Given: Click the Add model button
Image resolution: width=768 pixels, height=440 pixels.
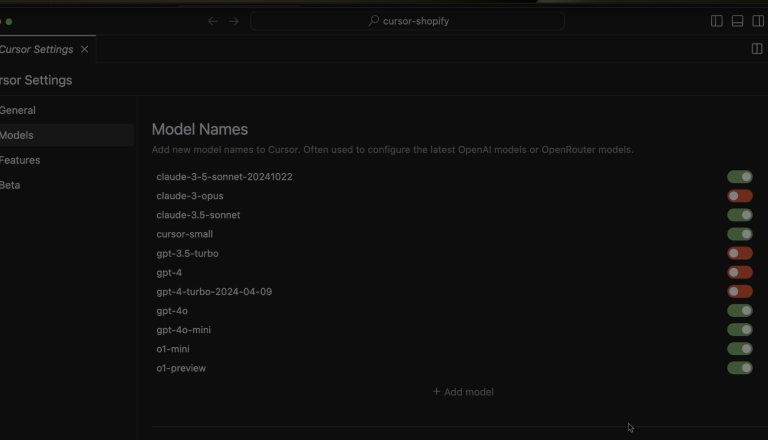Looking at the screenshot, I should pos(463,392).
